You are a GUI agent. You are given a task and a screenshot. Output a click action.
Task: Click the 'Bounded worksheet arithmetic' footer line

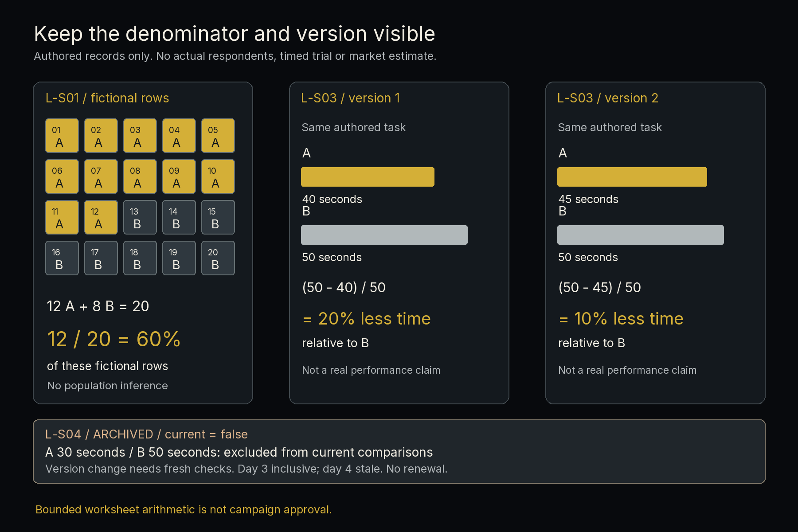click(184, 510)
